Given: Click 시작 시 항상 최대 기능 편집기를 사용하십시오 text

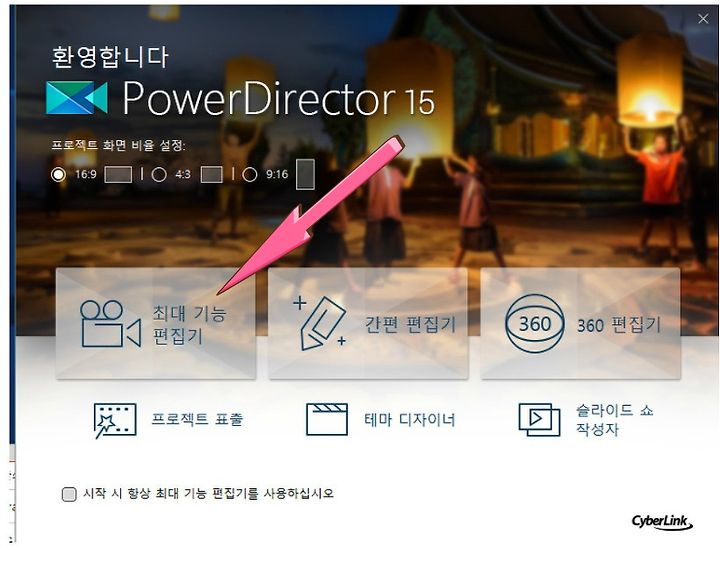Looking at the screenshot, I should click(208, 494).
